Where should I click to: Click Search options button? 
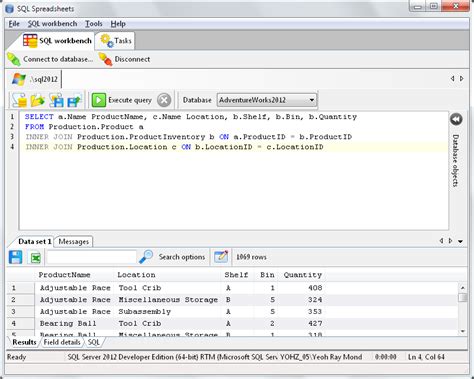(x=182, y=257)
